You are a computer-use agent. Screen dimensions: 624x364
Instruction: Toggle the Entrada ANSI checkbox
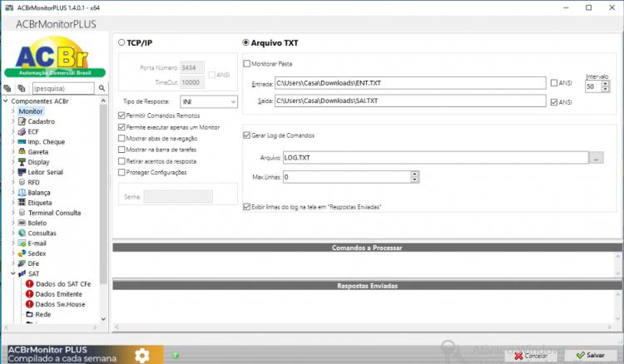[554, 82]
